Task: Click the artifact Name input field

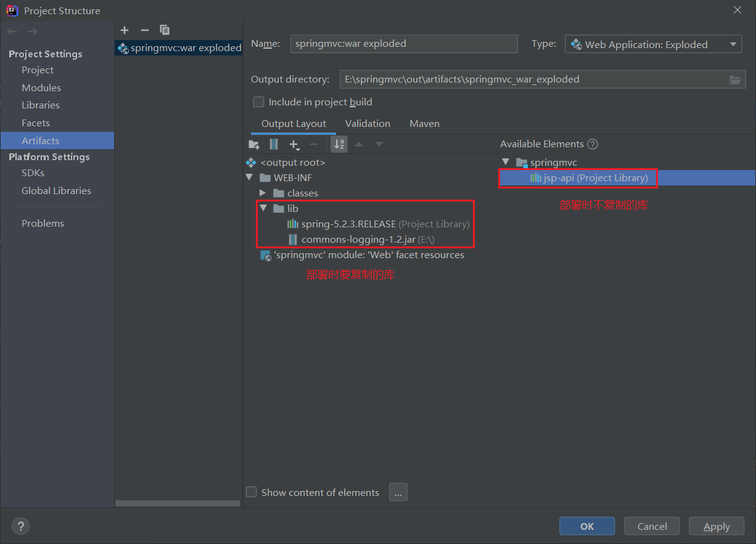Action: tap(403, 44)
